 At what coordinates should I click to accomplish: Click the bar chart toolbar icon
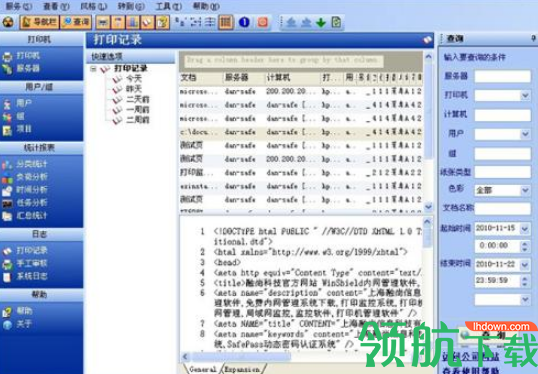133,23
